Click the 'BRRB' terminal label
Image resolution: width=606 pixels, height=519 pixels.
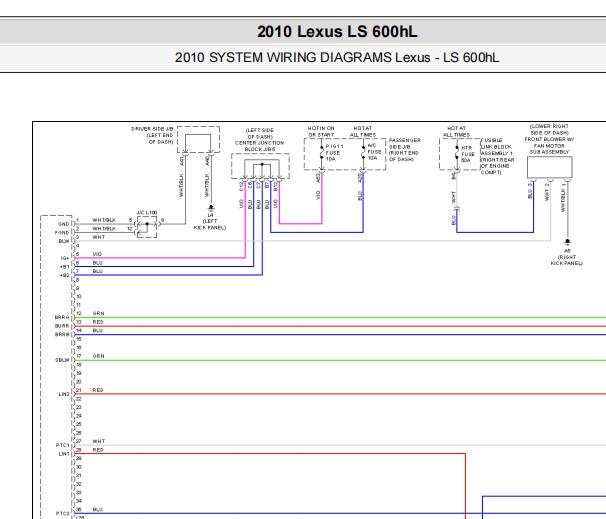pos(62,334)
